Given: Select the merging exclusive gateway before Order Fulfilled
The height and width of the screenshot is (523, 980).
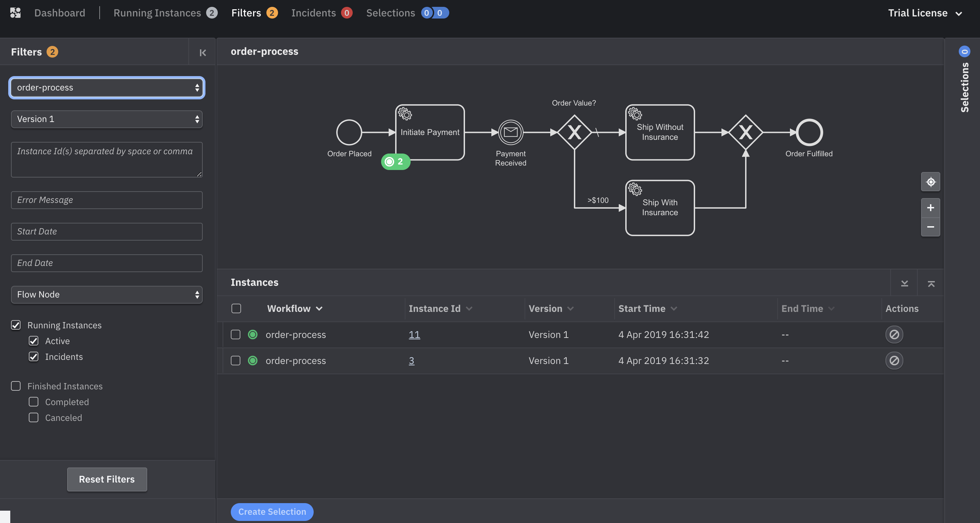Looking at the screenshot, I should tap(745, 132).
